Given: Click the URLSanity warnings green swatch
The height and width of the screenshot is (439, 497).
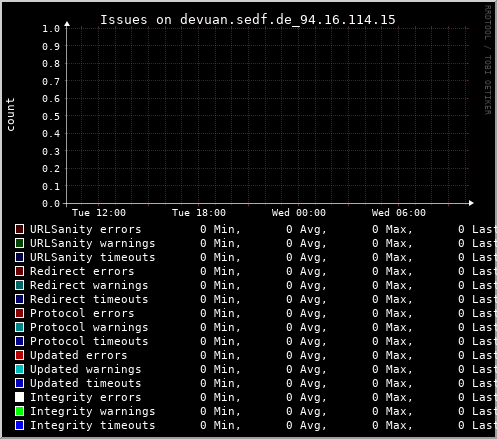Looking at the screenshot, I should [20, 243].
